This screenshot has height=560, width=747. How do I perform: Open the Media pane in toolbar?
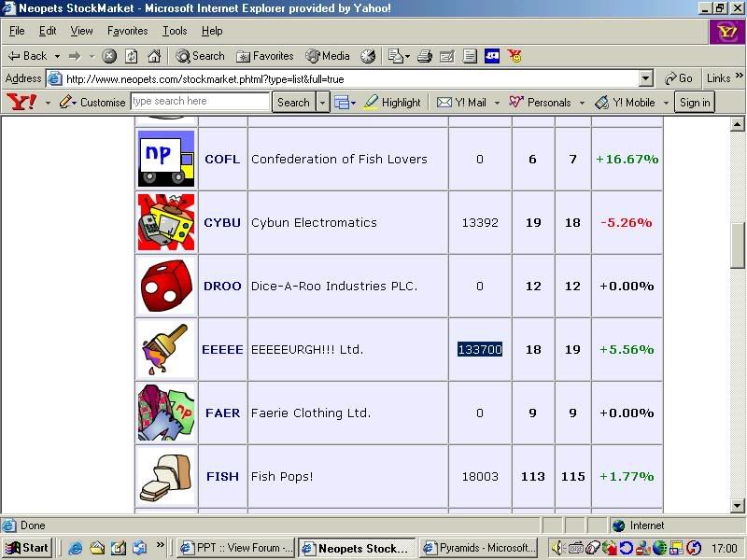pos(328,56)
